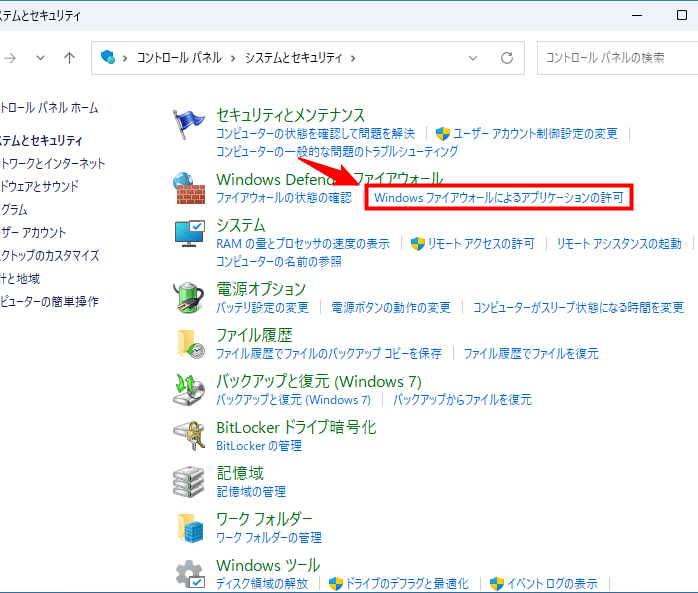This screenshot has width=698, height=593.
Task: Click the Control Panel search field
Action: tap(617, 58)
